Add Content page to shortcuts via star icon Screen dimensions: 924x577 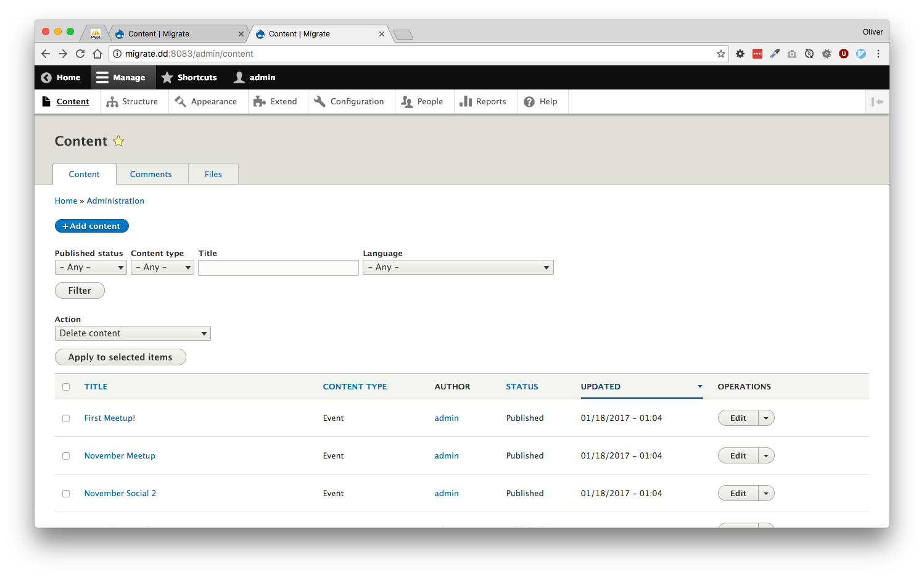118,141
